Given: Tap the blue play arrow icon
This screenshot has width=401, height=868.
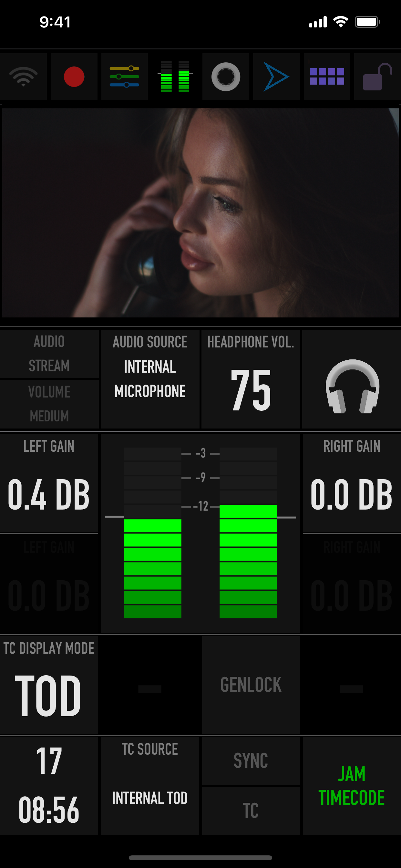Looking at the screenshot, I should click(x=276, y=77).
